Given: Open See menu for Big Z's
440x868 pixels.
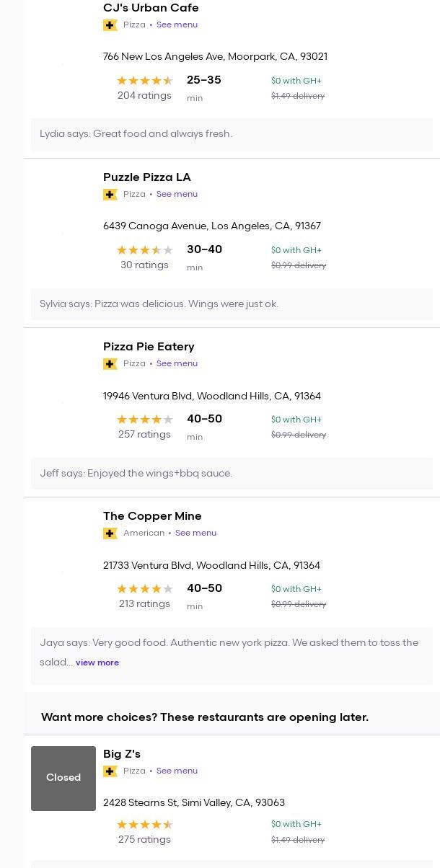Looking at the screenshot, I should [x=177, y=771].
